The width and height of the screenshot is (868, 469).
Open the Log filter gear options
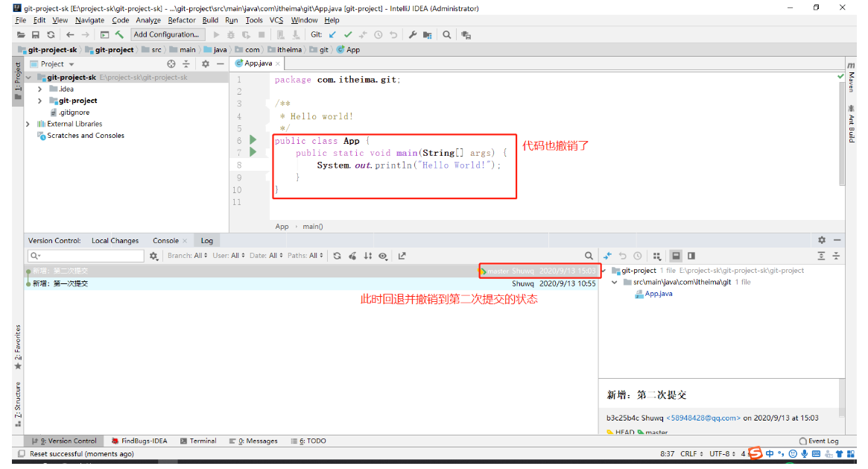153,256
